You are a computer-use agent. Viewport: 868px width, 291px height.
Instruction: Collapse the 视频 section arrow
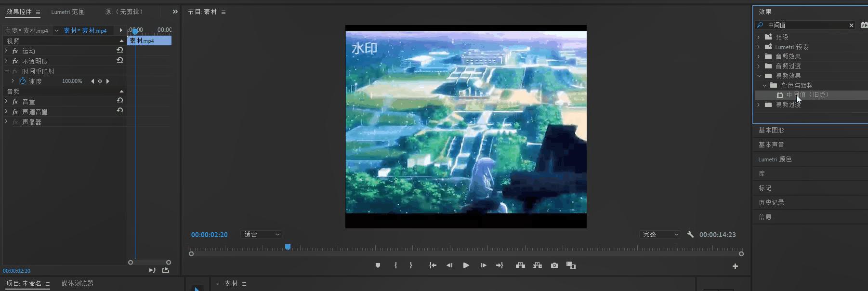(121, 41)
